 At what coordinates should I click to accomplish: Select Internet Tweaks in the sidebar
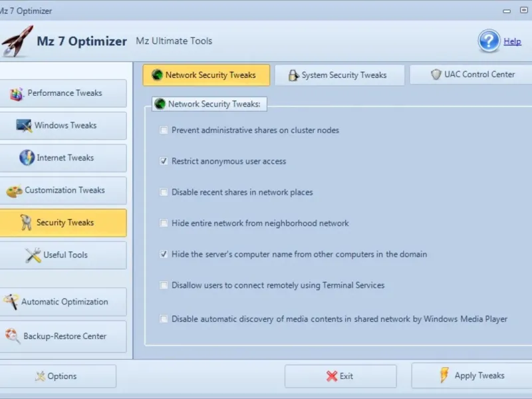63,158
